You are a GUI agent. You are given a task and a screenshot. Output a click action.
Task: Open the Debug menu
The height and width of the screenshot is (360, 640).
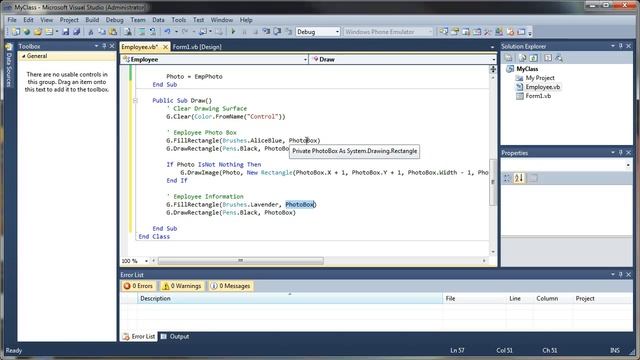click(114, 20)
